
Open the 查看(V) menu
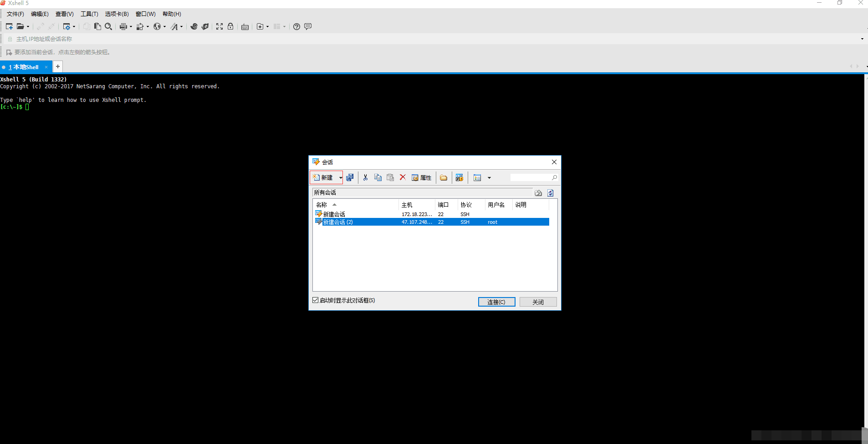coord(64,14)
